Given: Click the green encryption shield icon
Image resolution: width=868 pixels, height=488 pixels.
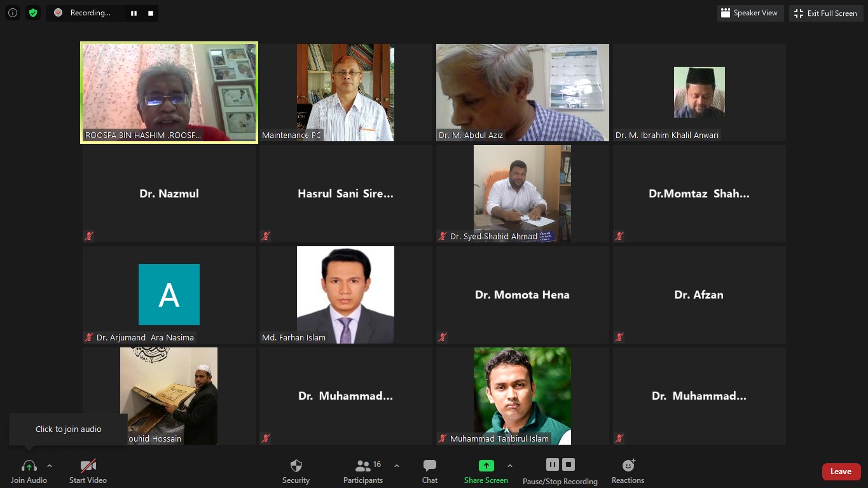Looking at the screenshot, I should coord(33,13).
